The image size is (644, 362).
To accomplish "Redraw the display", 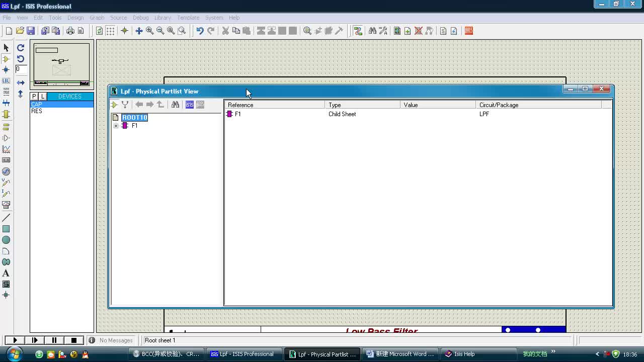I will pos(99,31).
